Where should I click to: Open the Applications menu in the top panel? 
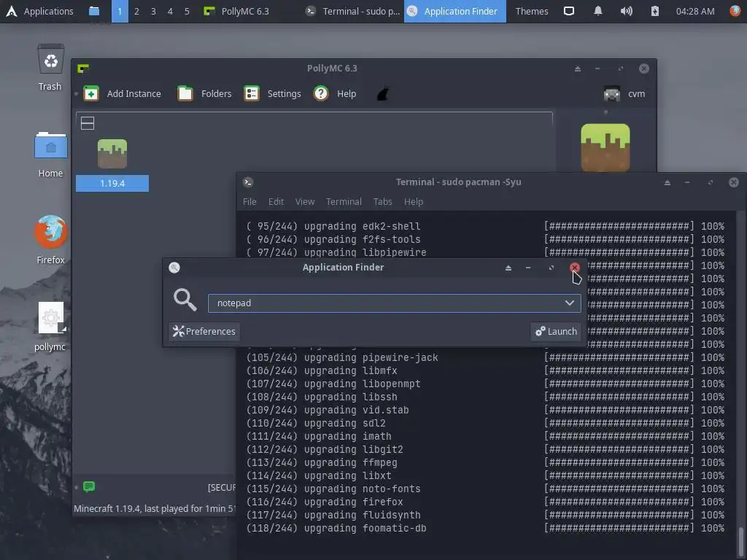pos(39,11)
